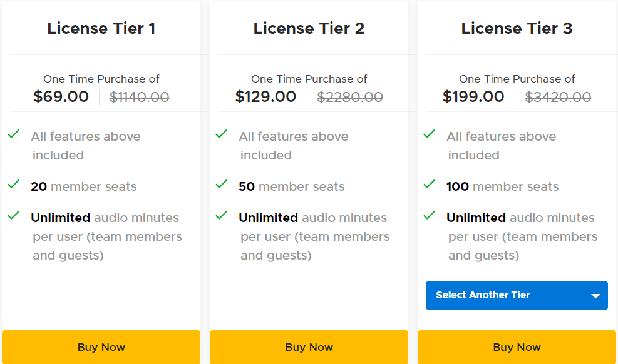
Task: Click the checkmark next to 50 member seats
Action: point(222,183)
